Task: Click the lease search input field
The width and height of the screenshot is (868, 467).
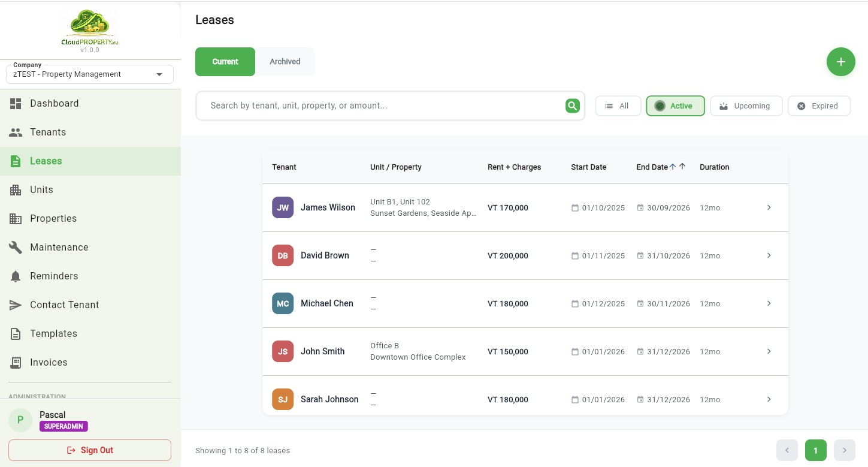Action: 383,106
